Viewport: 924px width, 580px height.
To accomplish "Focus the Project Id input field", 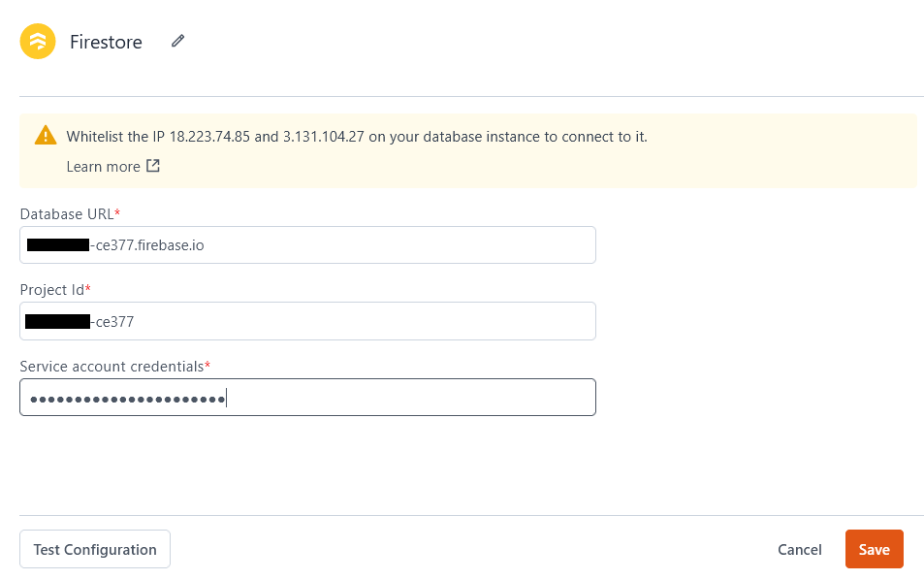I will tap(307, 320).
